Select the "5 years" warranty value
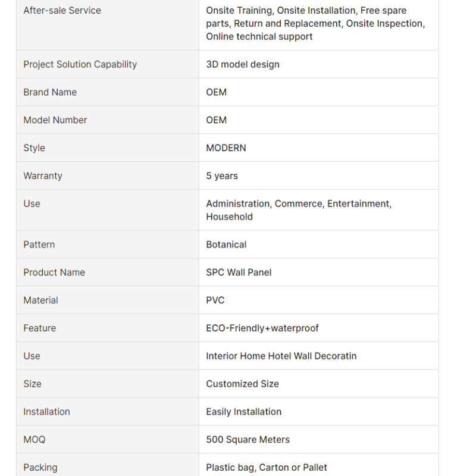476x476 pixels. tap(221, 176)
